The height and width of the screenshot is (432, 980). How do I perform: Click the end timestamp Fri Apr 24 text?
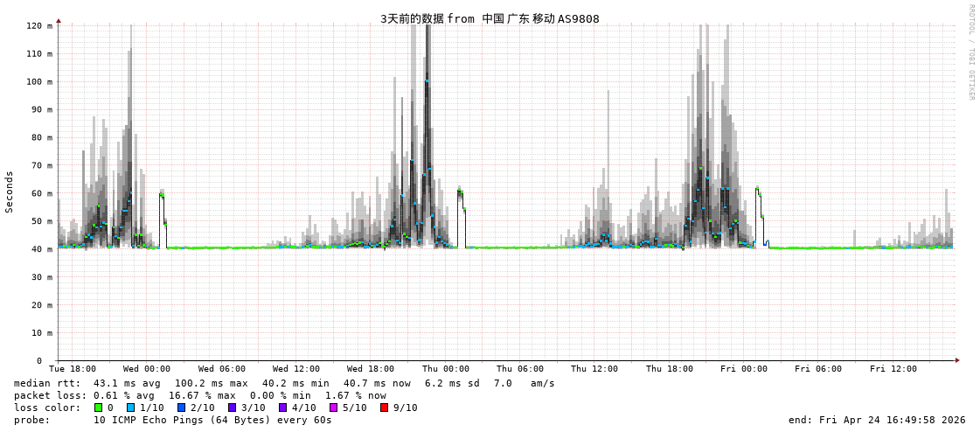click(x=877, y=420)
